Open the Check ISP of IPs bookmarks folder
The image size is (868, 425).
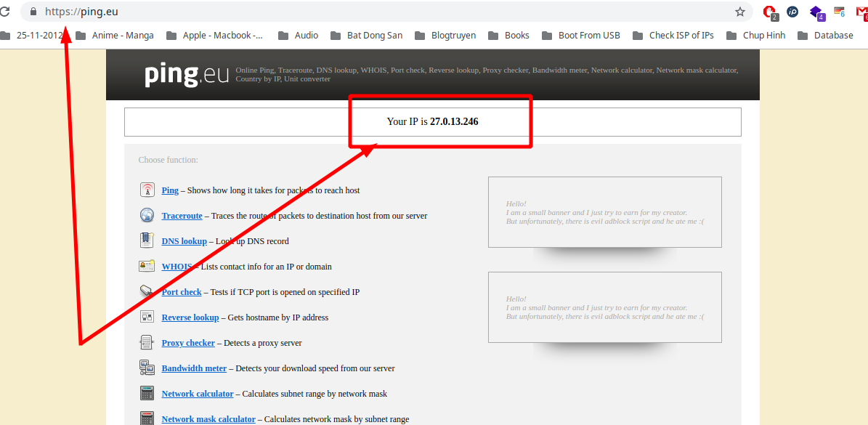click(x=673, y=36)
